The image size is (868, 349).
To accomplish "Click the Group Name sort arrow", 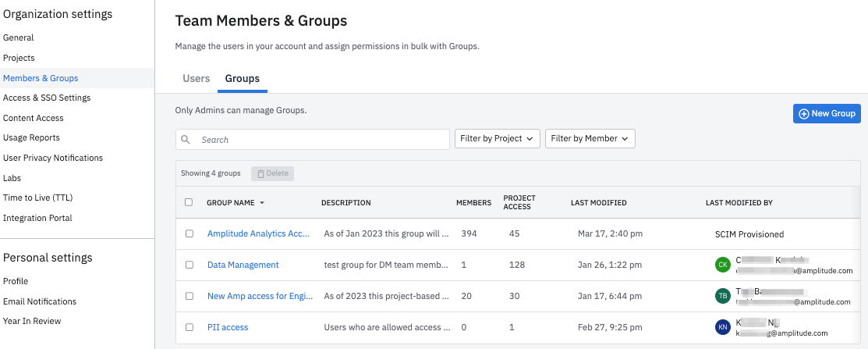I will click(x=262, y=203).
